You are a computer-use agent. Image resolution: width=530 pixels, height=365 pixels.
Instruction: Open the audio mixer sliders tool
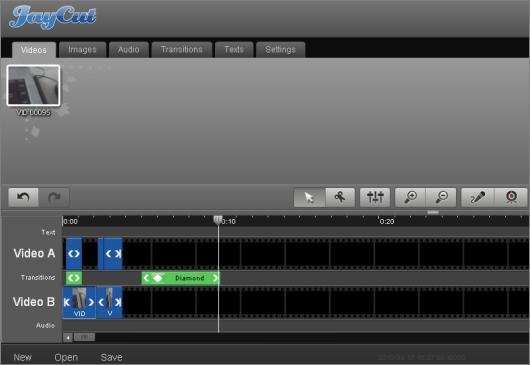click(x=375, y=197)
